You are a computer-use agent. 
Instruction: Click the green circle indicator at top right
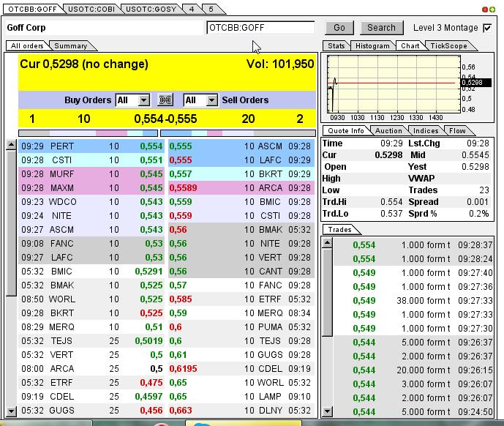coord(492,10)
